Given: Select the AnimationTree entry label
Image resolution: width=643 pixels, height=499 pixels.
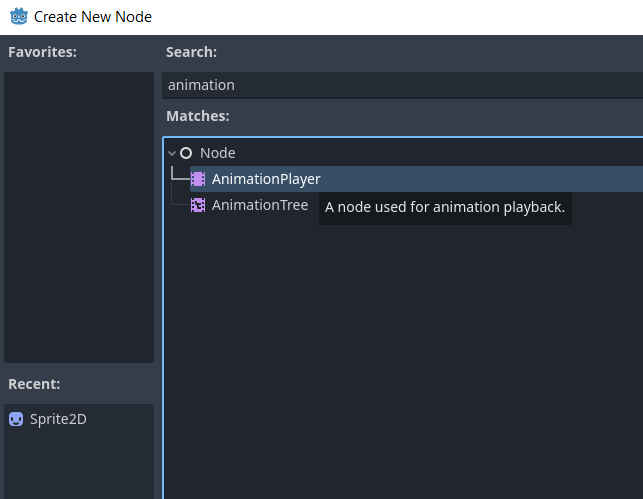Looking at the screenshot, I should pos(260,205).
